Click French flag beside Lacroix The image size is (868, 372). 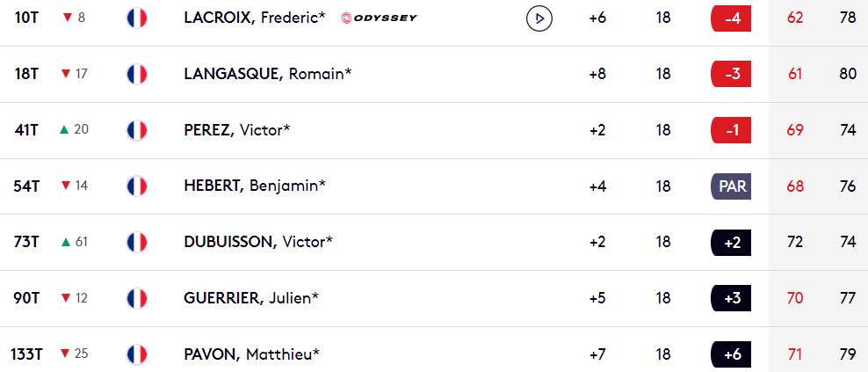coord(137,18)
